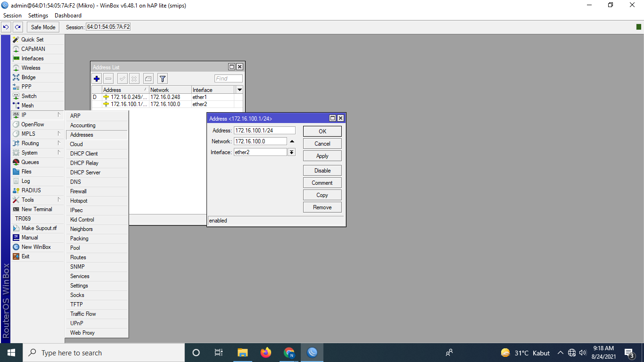Click OK in the Address dialog

point(322,132)
